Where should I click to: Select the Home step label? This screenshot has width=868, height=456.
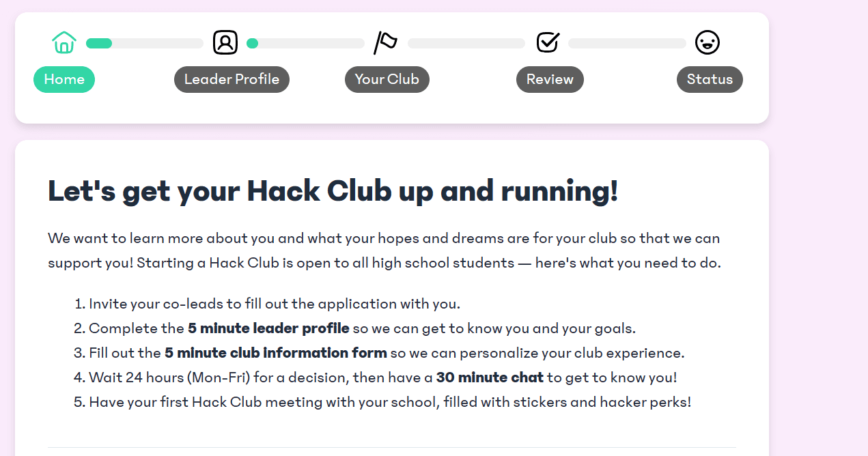[x=64, y=79]
